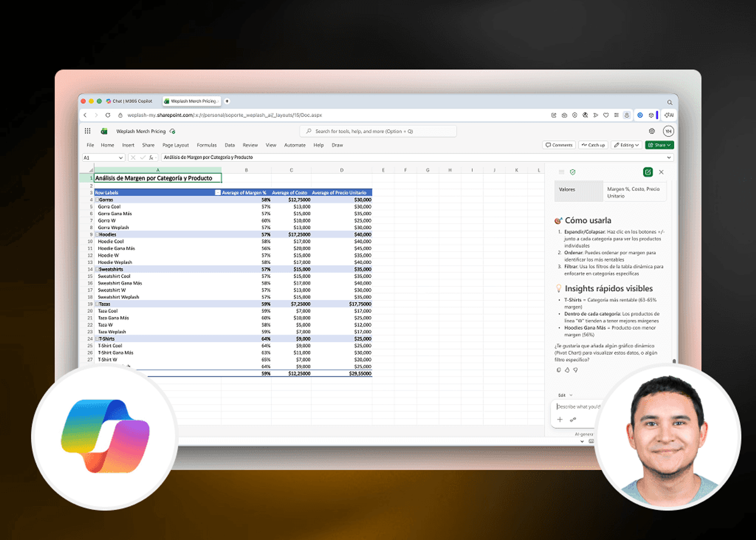756x540 pixels.
Task: Open the Formulas ribbon tab
Action: point(206,145)
